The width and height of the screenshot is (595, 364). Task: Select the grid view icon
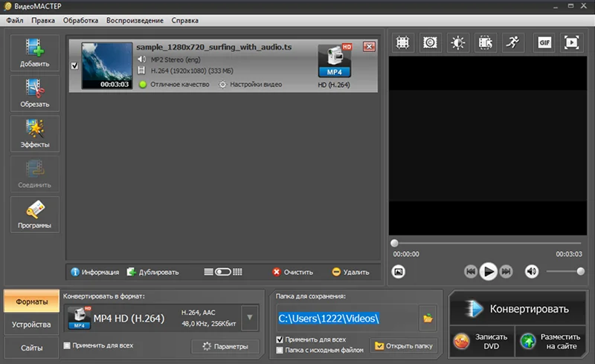pos(237,272)
